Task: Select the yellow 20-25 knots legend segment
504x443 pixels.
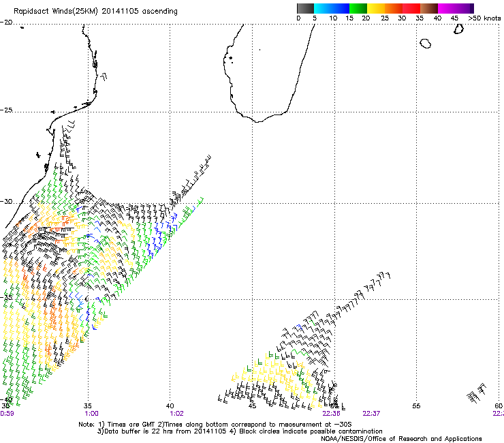Action: [x=376, y=8]
